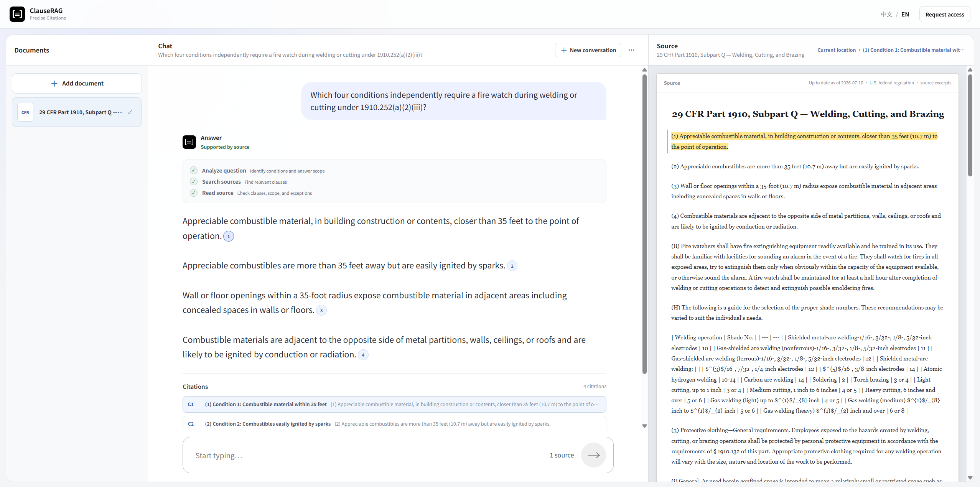
Task: Click the source panel scrollbar thumb
Action: click(970, 125)
